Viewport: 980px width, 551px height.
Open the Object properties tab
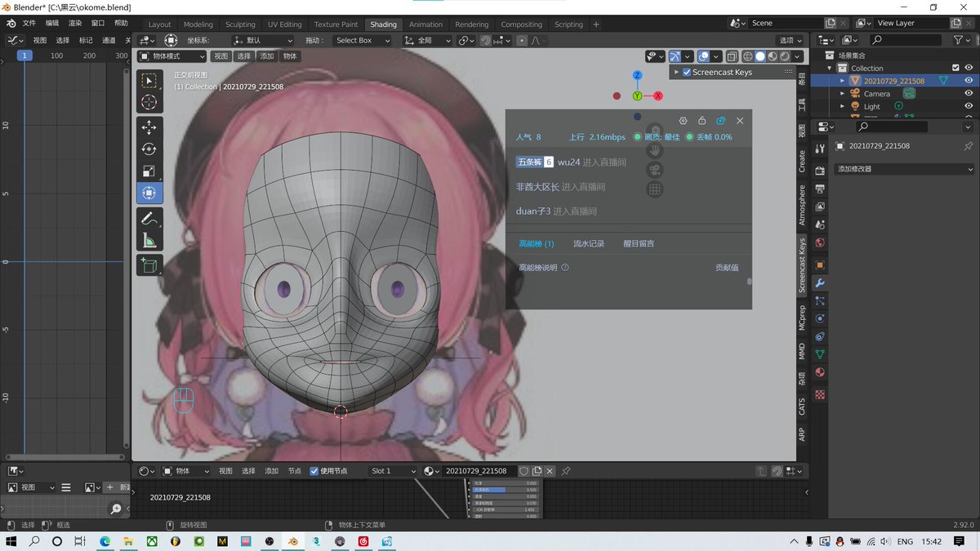[x=820, y=264]
